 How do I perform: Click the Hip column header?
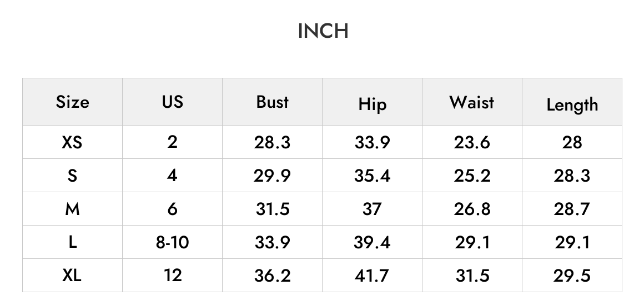pos(372,104)
